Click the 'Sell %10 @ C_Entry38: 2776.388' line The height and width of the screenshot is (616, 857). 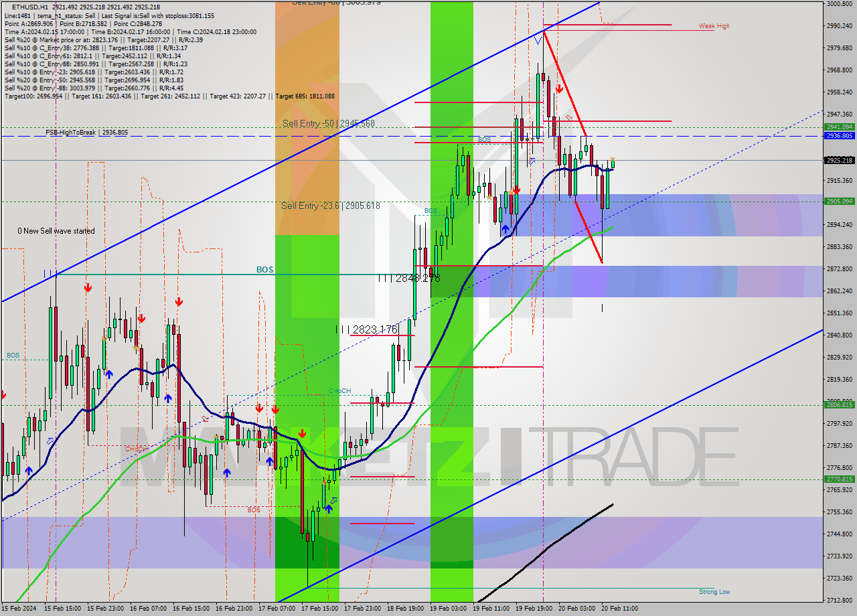(96, 48)
